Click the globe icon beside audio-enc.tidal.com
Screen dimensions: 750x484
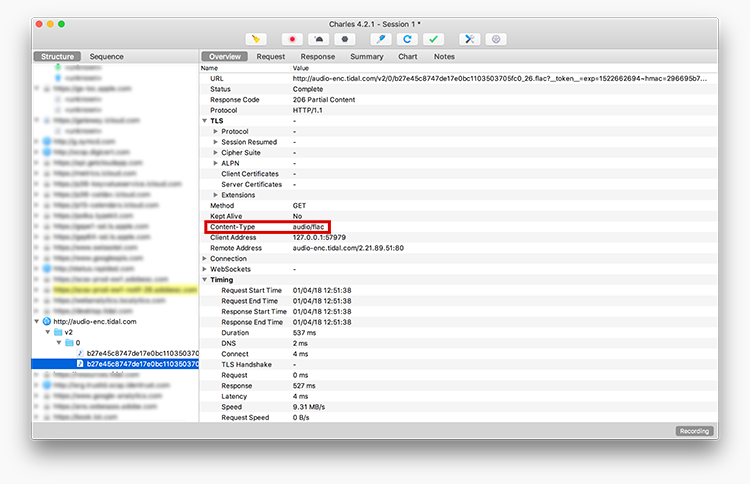47,321
